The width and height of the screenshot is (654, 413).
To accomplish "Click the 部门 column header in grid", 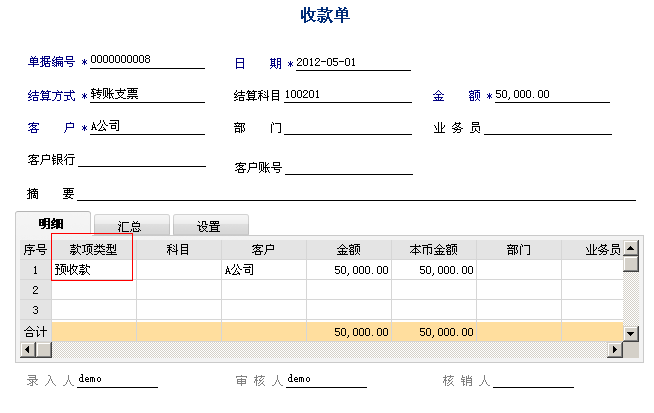I will point(519,249).
